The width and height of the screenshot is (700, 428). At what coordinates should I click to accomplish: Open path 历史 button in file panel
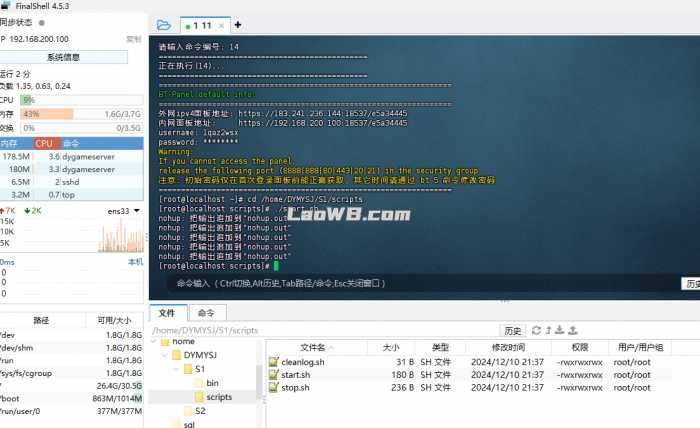[512, 331]
